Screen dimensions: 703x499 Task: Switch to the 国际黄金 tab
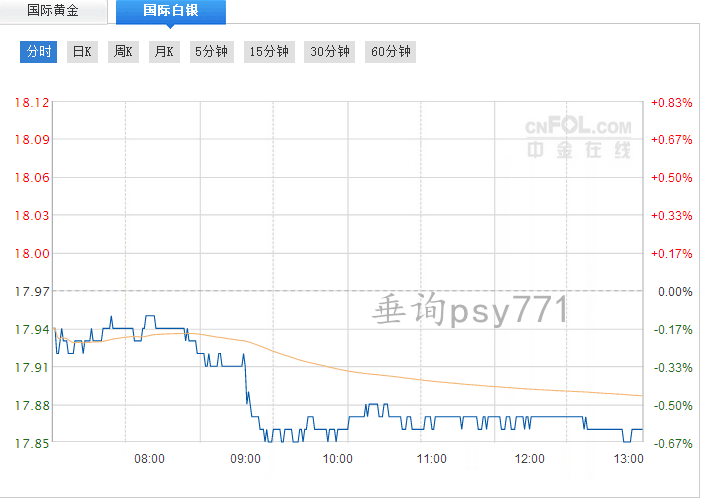53,11
